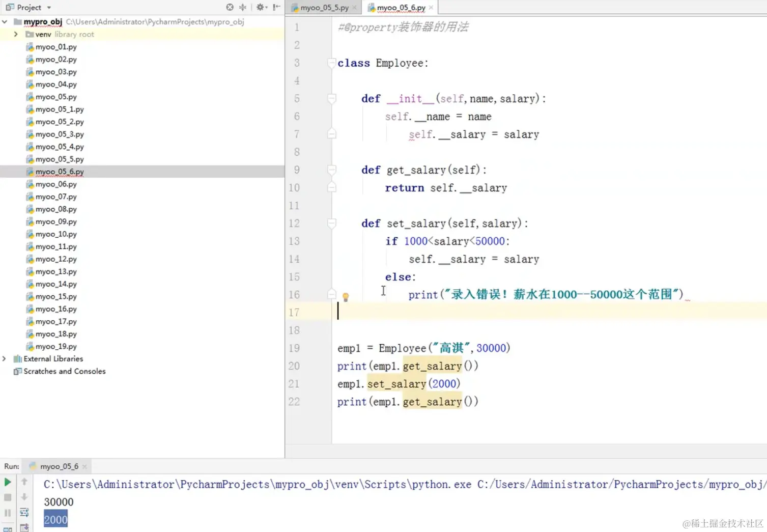Click the scroll from source target icon
This screenshot has width=767, height=532.
coord(230,7)
